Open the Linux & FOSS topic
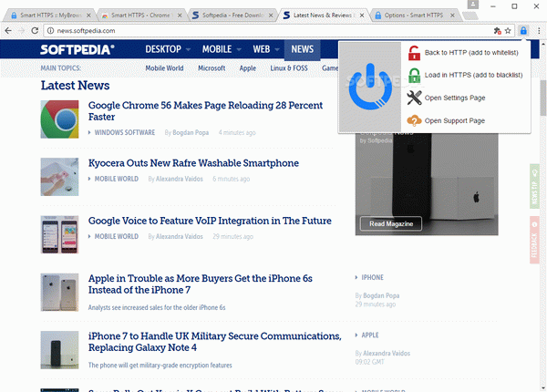The width and height of the screenshot is (547, 392). [289, 68]
